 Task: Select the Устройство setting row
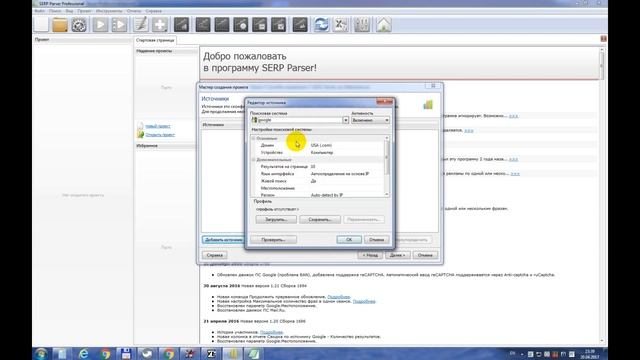[318, 153]
